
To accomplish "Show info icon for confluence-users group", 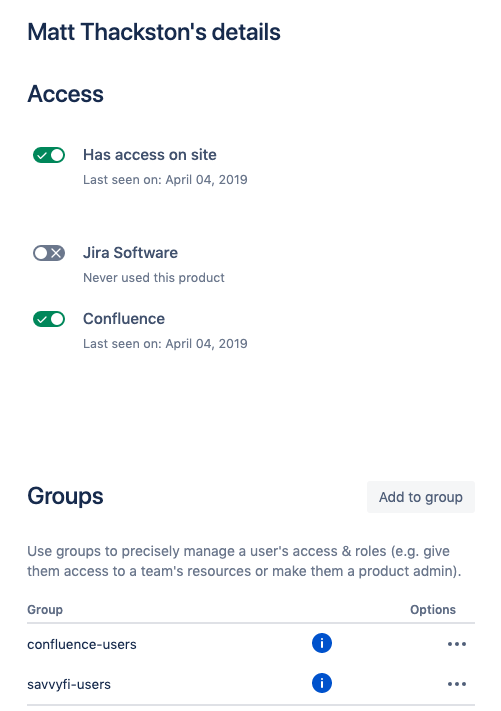I will pyautogui.click(x=322, y=643).
